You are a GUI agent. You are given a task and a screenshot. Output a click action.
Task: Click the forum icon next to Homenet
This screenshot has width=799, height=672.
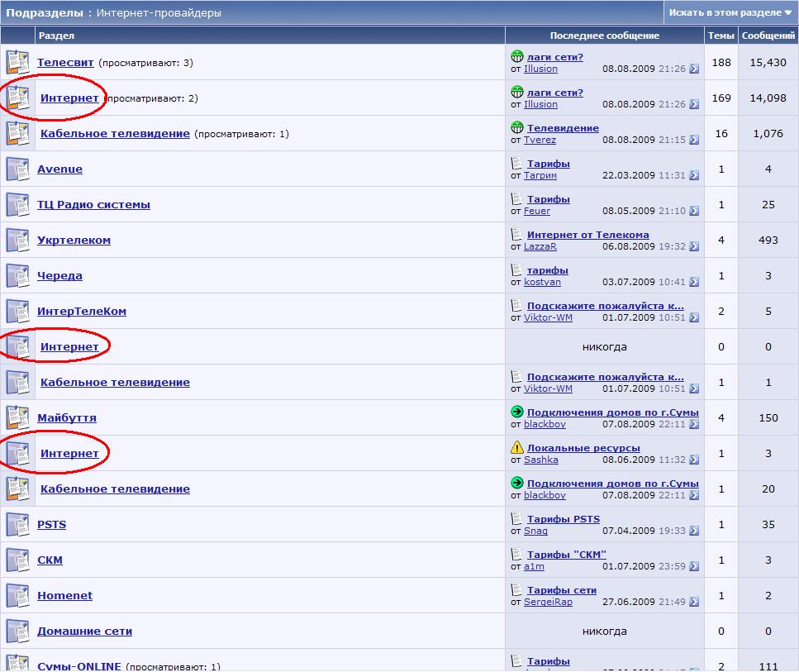coord(17,595)
